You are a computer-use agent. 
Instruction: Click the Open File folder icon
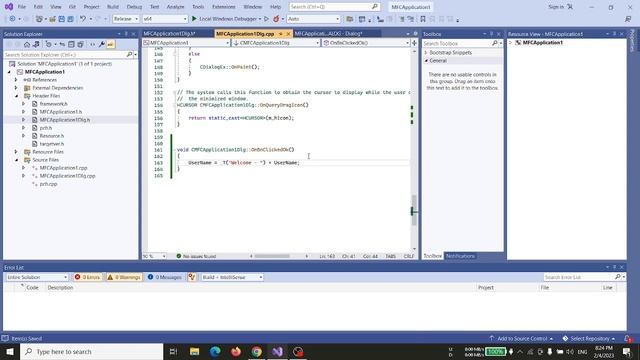click(x=53, y=19)
